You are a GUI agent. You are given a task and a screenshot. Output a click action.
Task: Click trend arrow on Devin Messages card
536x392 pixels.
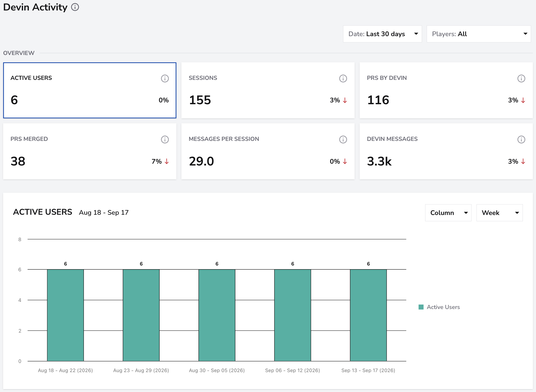pos(523,161)
